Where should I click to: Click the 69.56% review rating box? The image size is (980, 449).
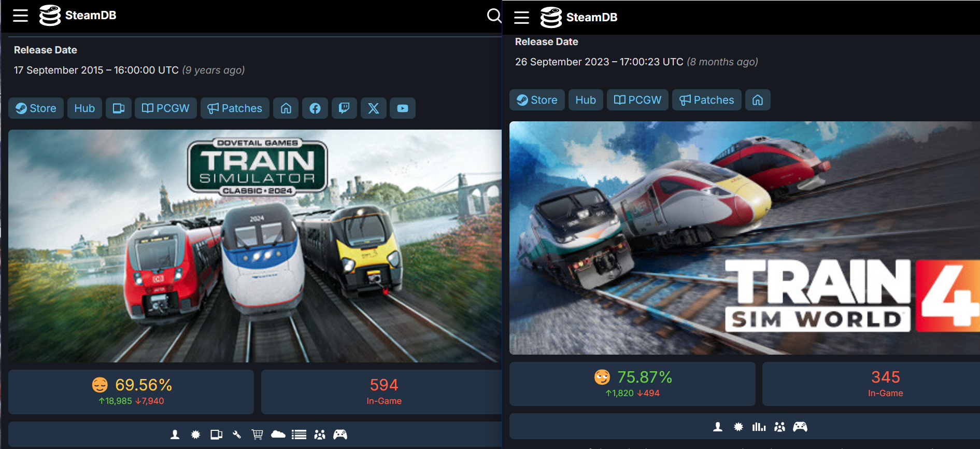[x=131, y=392]
